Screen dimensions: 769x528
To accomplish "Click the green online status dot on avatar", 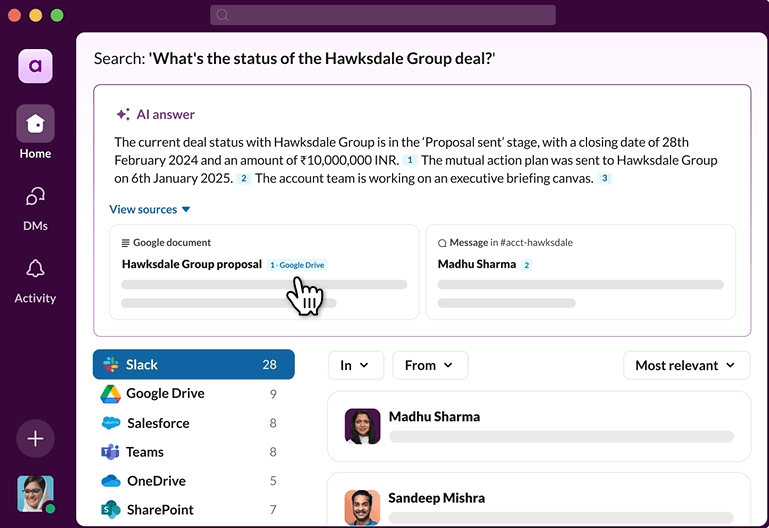I will (x=50, y=508).
